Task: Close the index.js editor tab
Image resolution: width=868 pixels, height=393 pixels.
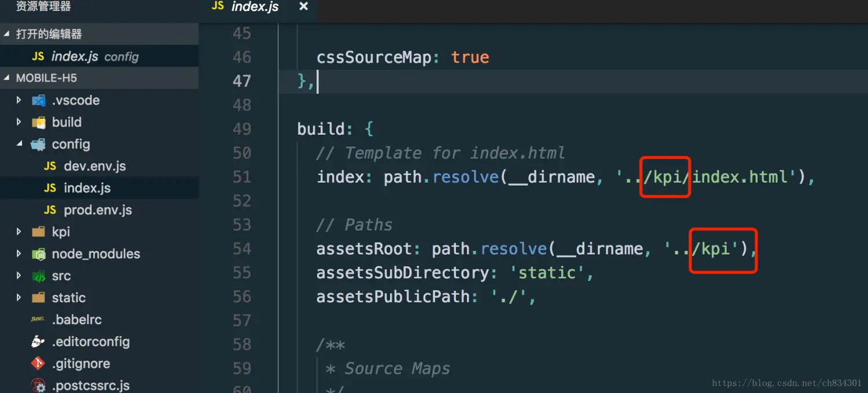Action: point(303,6)
